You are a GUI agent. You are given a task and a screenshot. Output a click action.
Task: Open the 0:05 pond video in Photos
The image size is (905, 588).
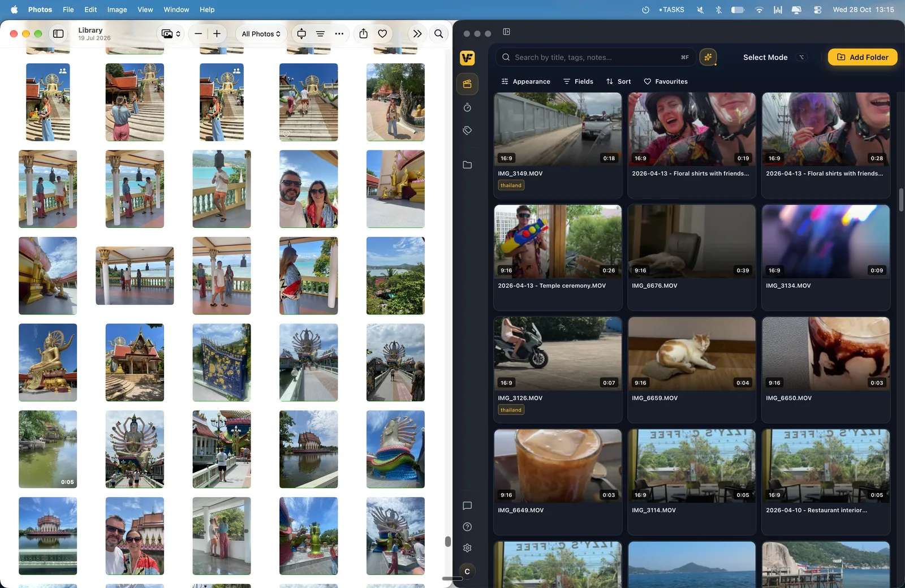pyautogui.click(x=48, y=449)
